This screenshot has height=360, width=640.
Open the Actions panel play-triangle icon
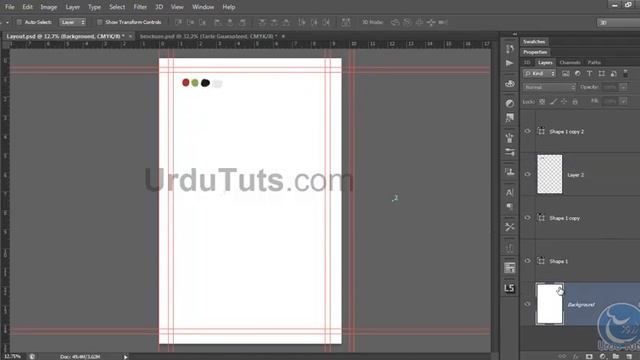click(x=509, y=63)
